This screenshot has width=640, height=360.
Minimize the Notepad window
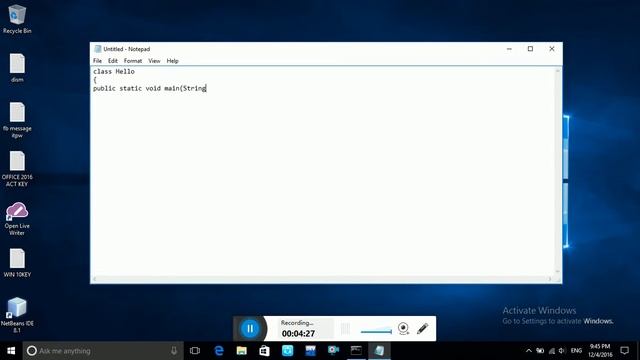[x=509, y=49]
